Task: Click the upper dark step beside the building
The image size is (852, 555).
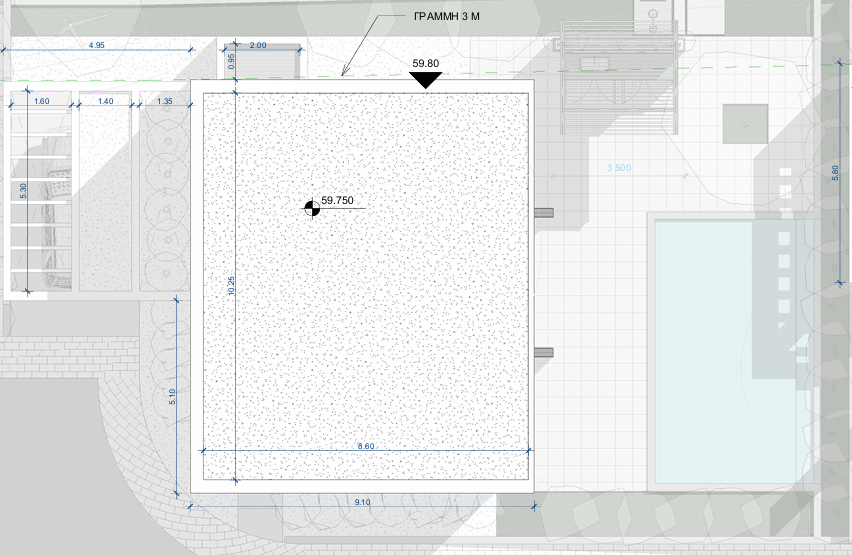Action: click(545, 212)
